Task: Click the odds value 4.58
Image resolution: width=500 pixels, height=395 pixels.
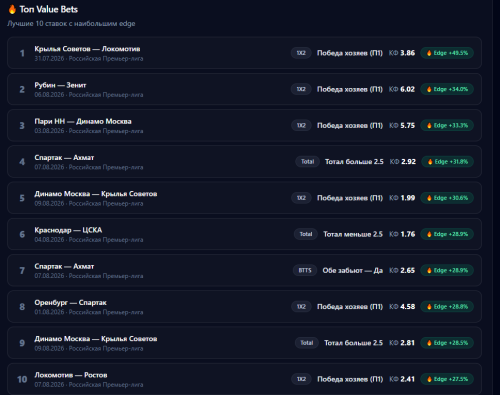Action: (x=407, y=307)
